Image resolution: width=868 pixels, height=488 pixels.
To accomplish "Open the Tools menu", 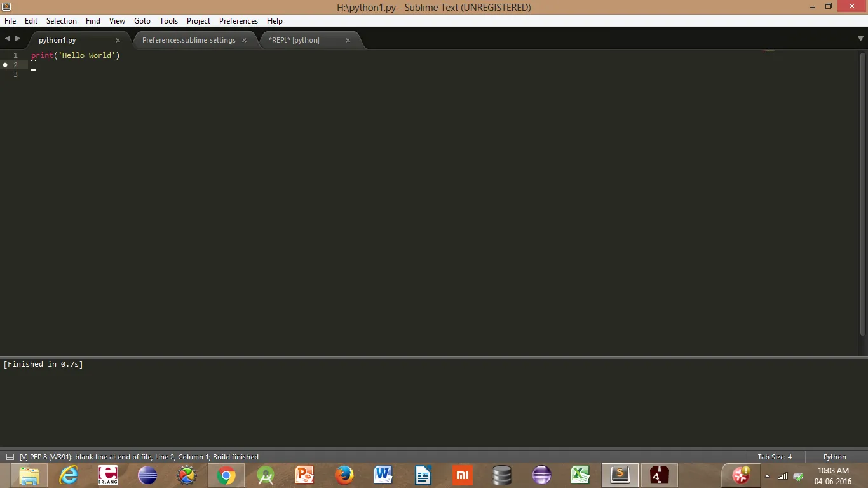I will point(169,21).
